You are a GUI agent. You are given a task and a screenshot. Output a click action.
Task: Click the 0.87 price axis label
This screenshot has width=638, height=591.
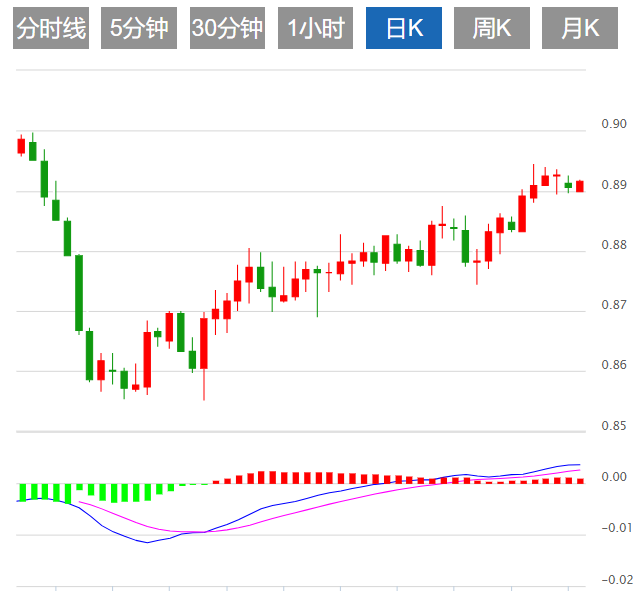click(x=613, y=305)
